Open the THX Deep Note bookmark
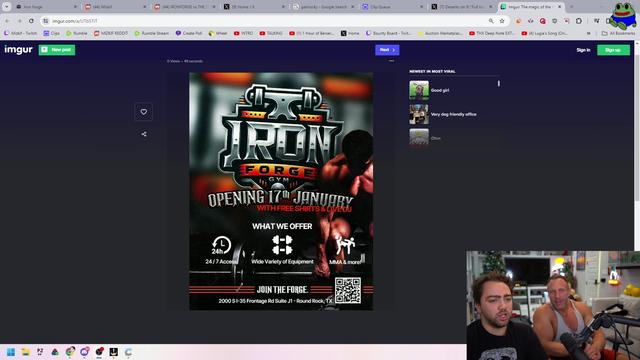Screen dimensions: 640x360 tap(492, 33)
